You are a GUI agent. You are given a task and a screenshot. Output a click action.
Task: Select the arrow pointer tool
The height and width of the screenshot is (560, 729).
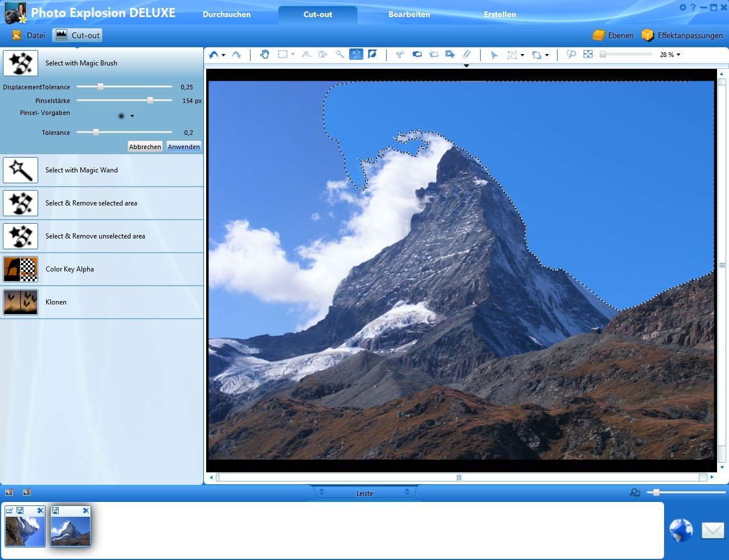[494, 55]
